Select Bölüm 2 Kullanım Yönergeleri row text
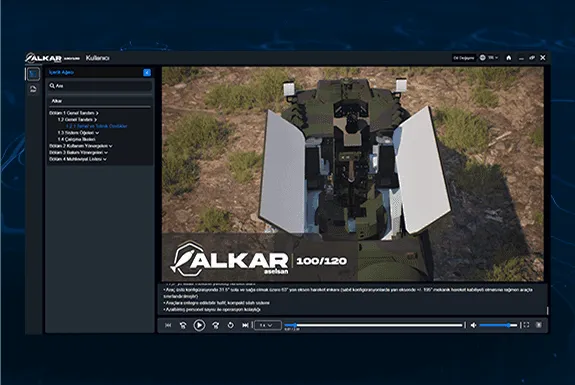The image size is (575, 385). pos(78,146)
